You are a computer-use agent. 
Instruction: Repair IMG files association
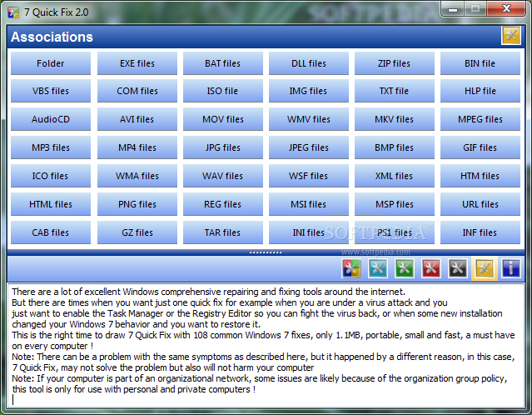click(x=309, y=91)
